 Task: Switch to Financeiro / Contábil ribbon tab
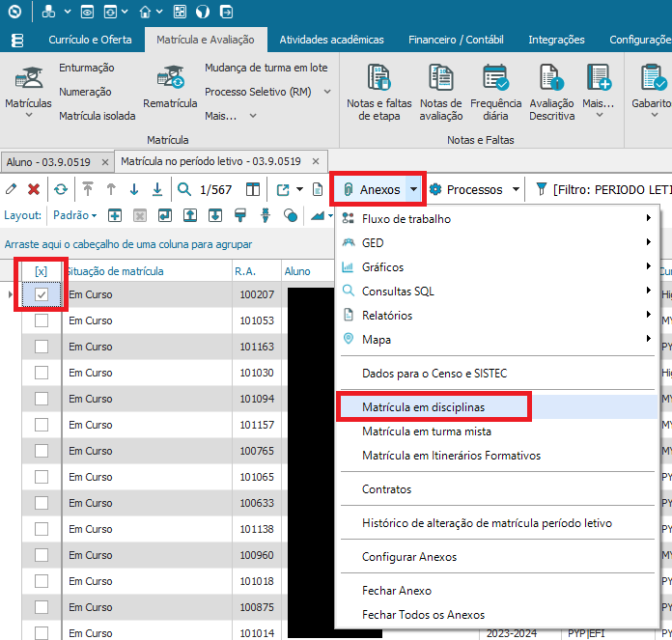click(456, 40)
